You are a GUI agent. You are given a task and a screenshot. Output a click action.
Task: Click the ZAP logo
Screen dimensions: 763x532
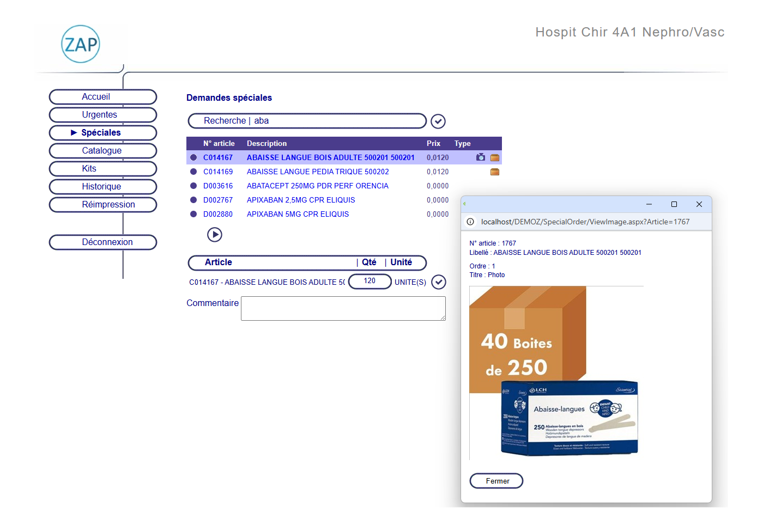(81, 44)
